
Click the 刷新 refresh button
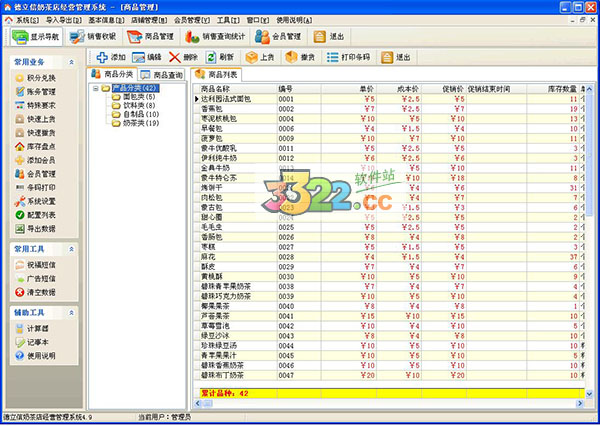click(220, 57)
